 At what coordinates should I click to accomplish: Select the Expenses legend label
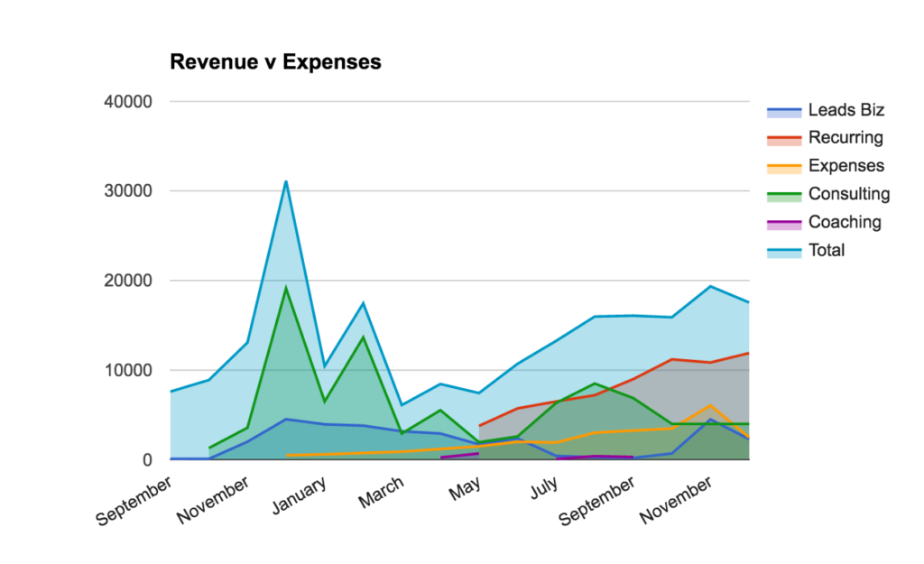click(x=846, y=166)
